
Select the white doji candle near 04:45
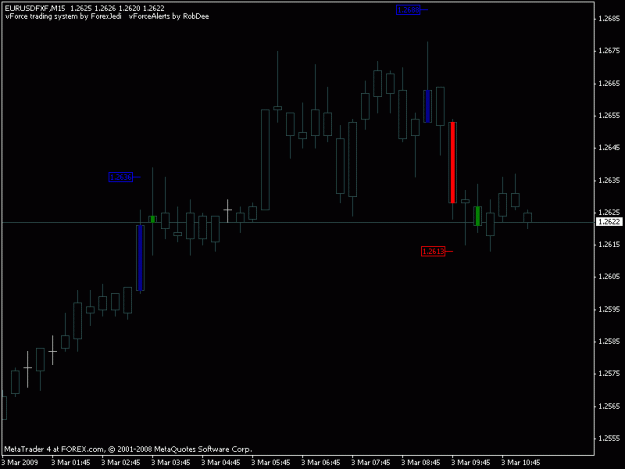coord(228,210)
